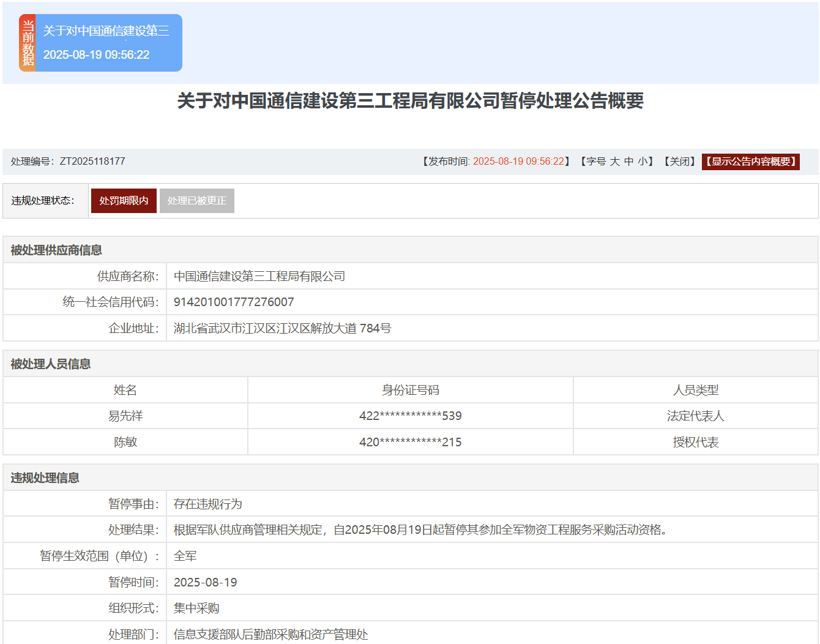Click ID number 420************215
The width and height of the screenshot is (820, 644).
(411, 443)
